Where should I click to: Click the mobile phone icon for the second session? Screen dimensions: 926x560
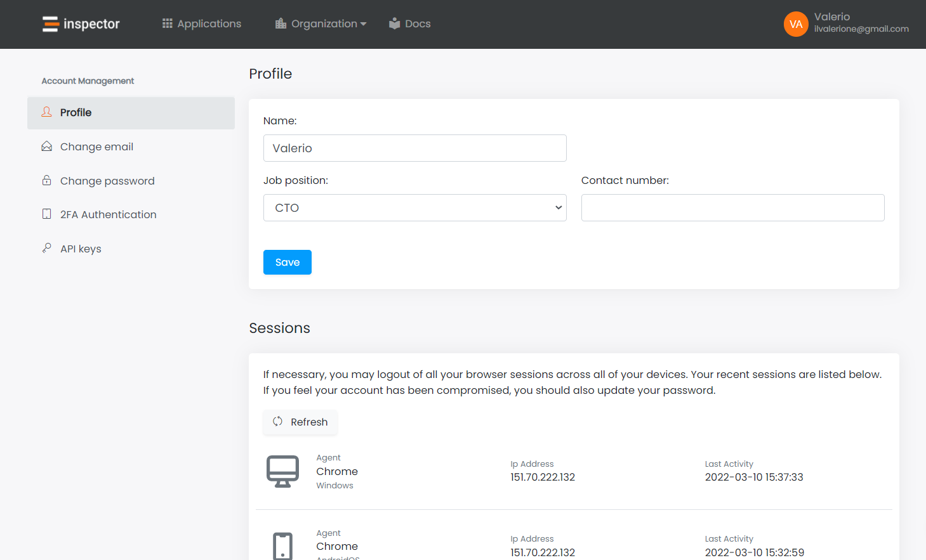282,546
